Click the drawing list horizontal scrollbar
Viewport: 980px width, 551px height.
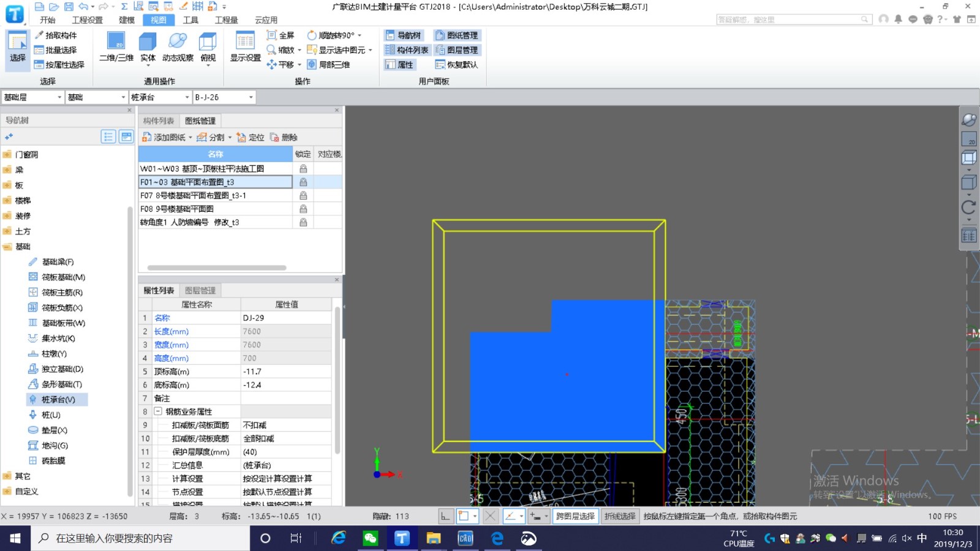[217, 268]
